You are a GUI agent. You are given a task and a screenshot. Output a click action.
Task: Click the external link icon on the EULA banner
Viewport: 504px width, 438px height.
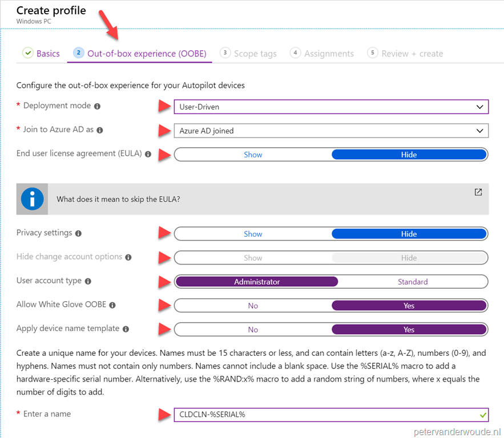pos(478,192)
